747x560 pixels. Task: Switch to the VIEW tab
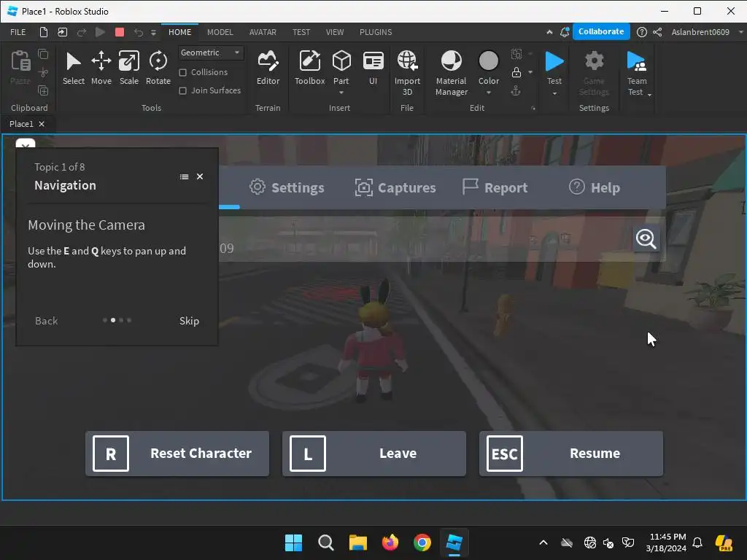[334, 32]
